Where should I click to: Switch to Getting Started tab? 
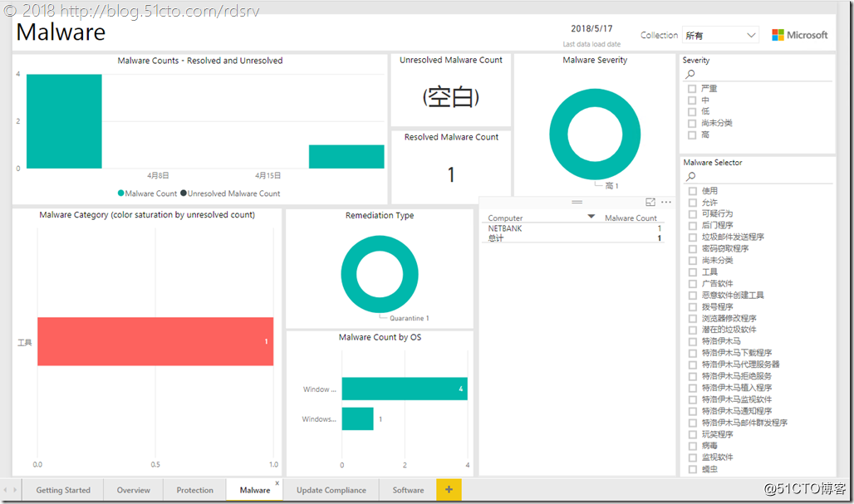[x=63, y=490]
